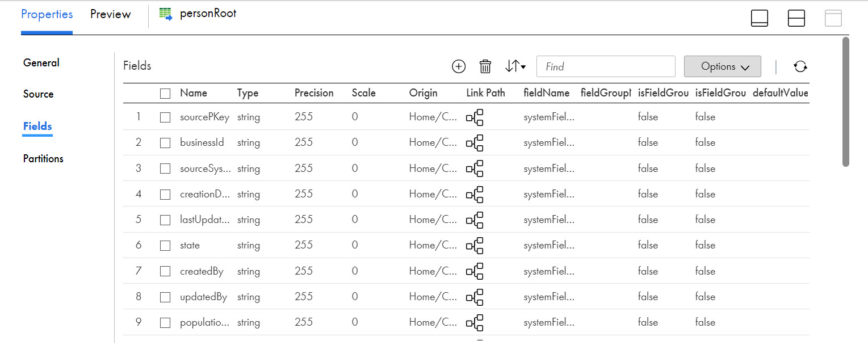This screenshot has width=868, height=358.
Task: Open the sort fields dropdown
Action: [515, 66]
